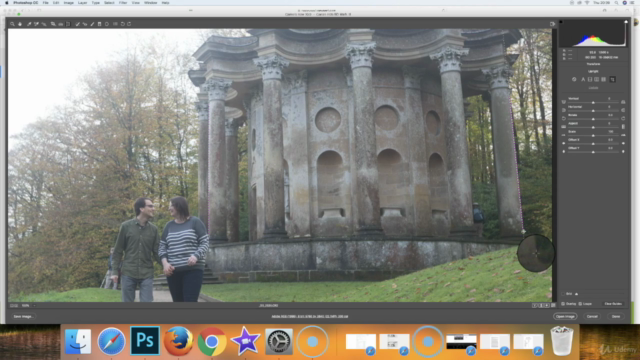
Task: Open Google Chrome from the dock
Action: [x=212, y=341]
